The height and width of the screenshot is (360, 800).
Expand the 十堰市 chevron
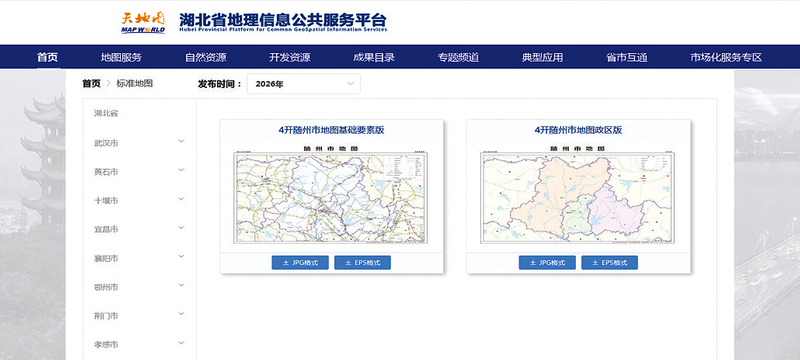pyautogui.click(x=181, y=199)
